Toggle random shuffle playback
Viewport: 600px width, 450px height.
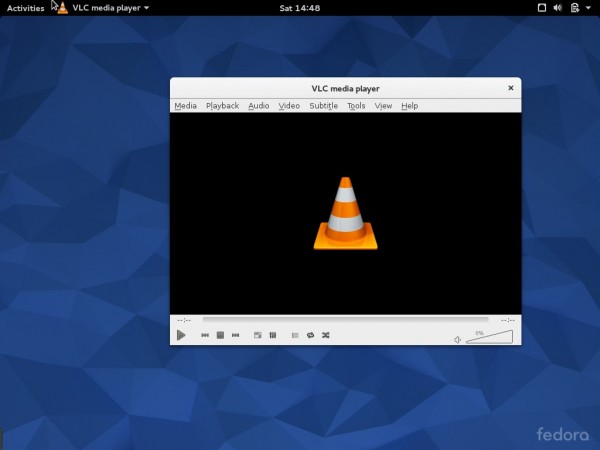tap(326, 335)
